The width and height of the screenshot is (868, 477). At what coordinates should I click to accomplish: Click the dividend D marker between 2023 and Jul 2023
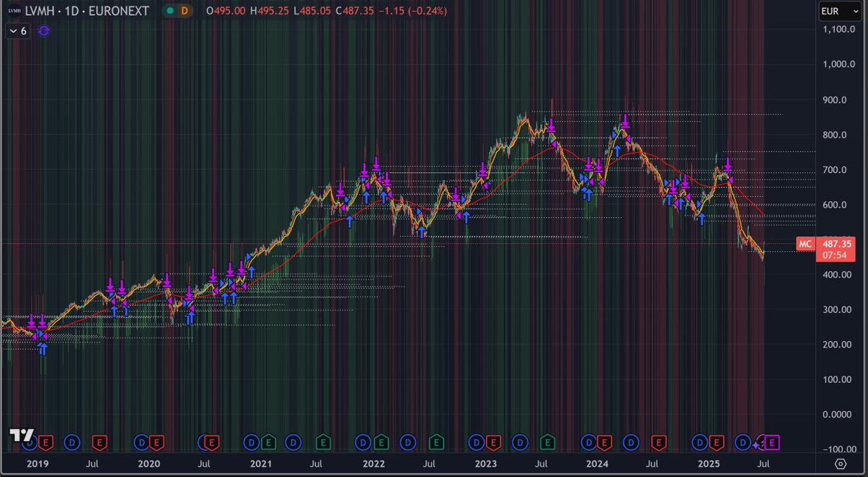coord(519,441)
